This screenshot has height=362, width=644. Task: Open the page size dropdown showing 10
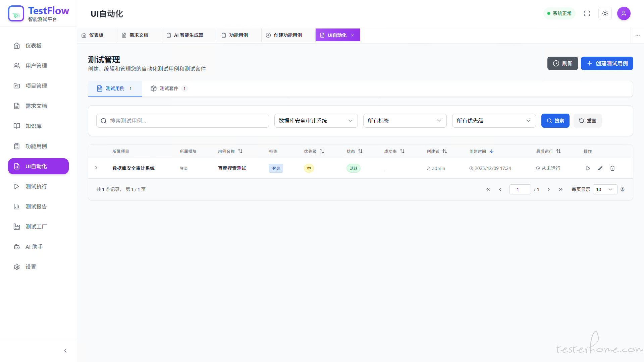pos(605,189)
